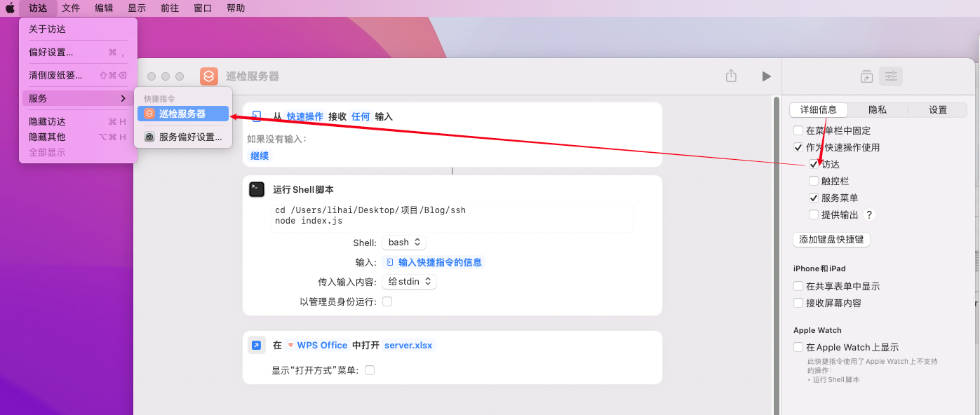Enable the 提供输出 checkbox
Screen dimensions: 980x415
(814, 215)
